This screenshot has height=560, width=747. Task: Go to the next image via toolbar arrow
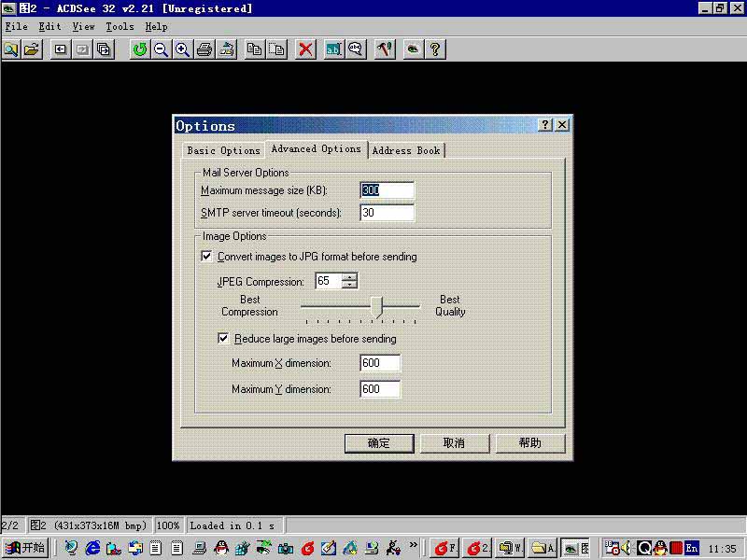[82, 49]
